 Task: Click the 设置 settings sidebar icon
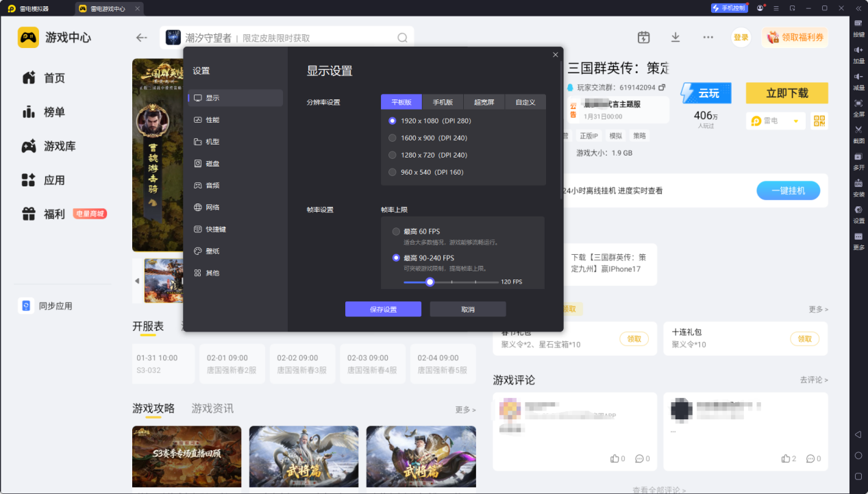coord(858,214)
